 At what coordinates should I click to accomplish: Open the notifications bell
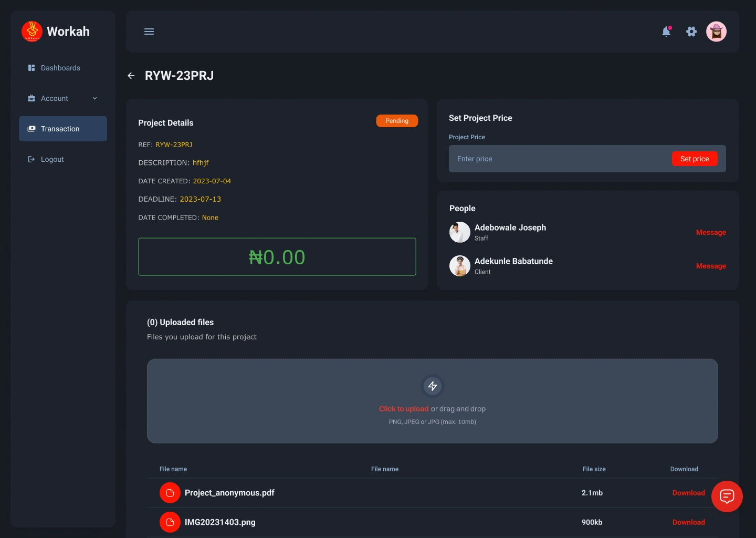click(667, 32)
